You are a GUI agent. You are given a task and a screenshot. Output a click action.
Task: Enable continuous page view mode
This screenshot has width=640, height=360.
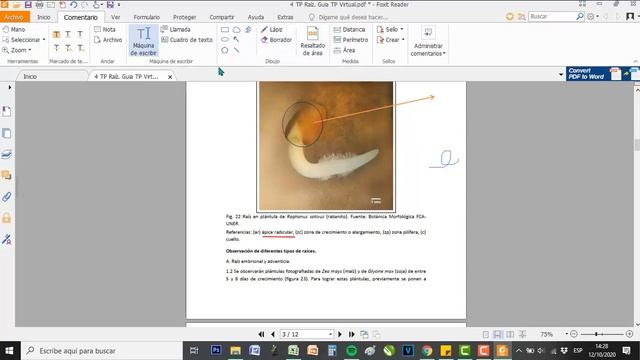(x=498, y=334)
